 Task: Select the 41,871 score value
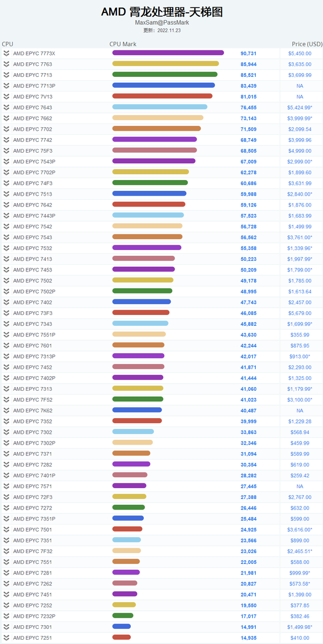click(x=249, y=367)
